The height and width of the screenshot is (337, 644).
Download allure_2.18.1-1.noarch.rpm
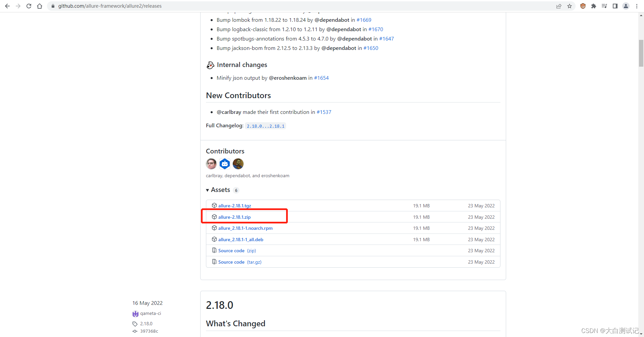click(246, 228)
